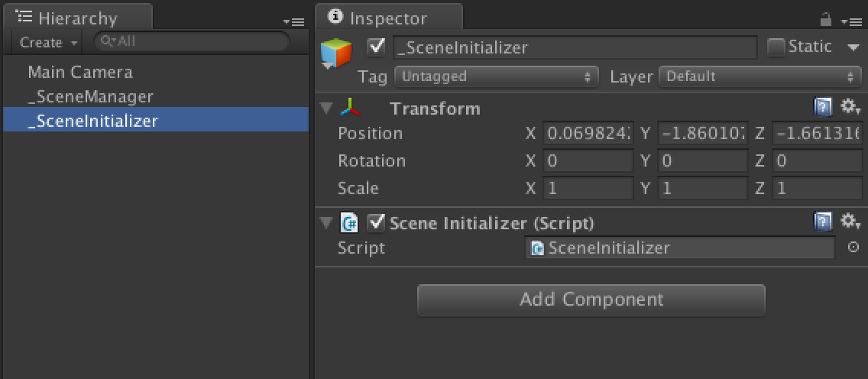Click the Inspector lock icon
Image resolution: width=868 pixels, height=379 pixels.
tap(825, 19)
